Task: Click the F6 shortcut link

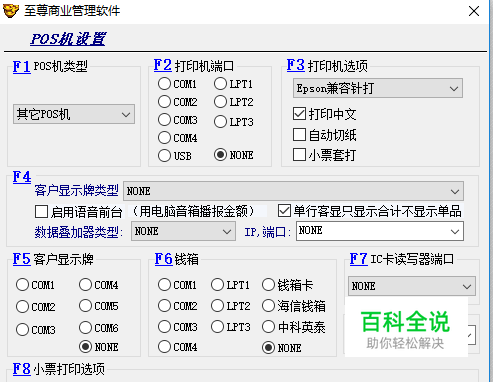Action: coord(164,259)
